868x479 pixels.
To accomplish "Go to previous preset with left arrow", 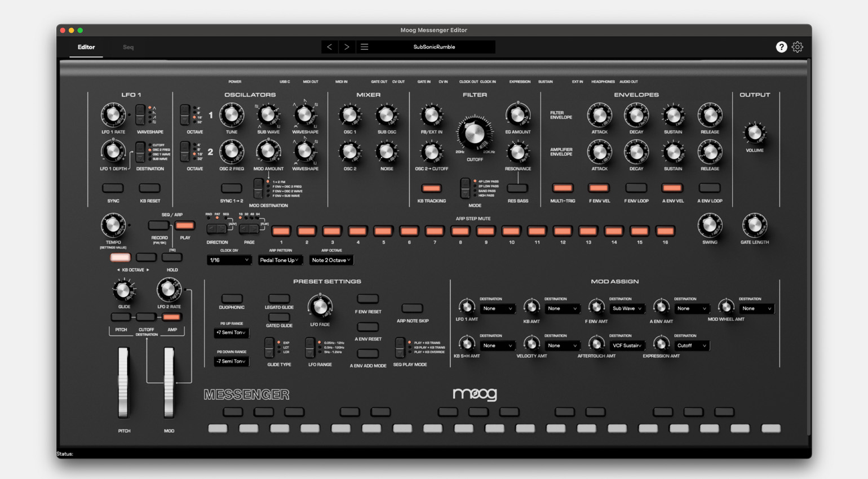I will 330,47.
